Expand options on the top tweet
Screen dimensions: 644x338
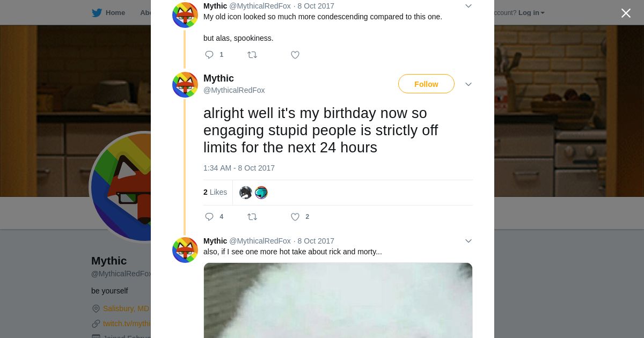click(x=468, y=6)
